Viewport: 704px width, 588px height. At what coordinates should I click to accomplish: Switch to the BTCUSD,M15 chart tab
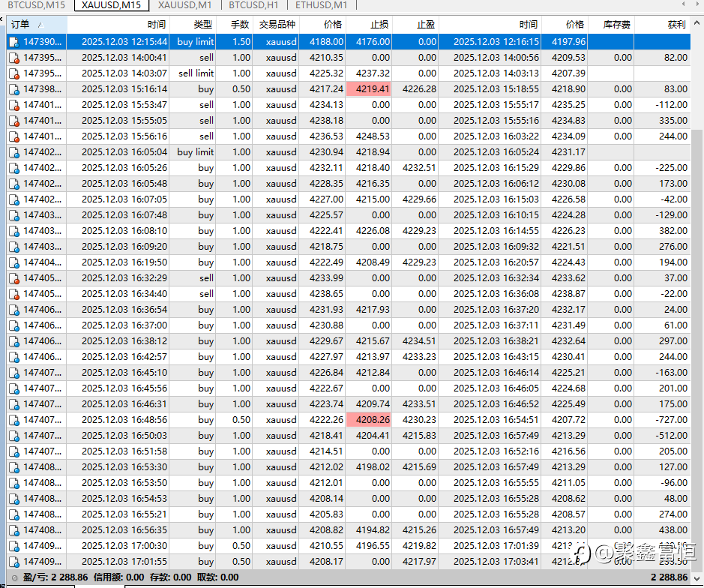coord(36,5)
